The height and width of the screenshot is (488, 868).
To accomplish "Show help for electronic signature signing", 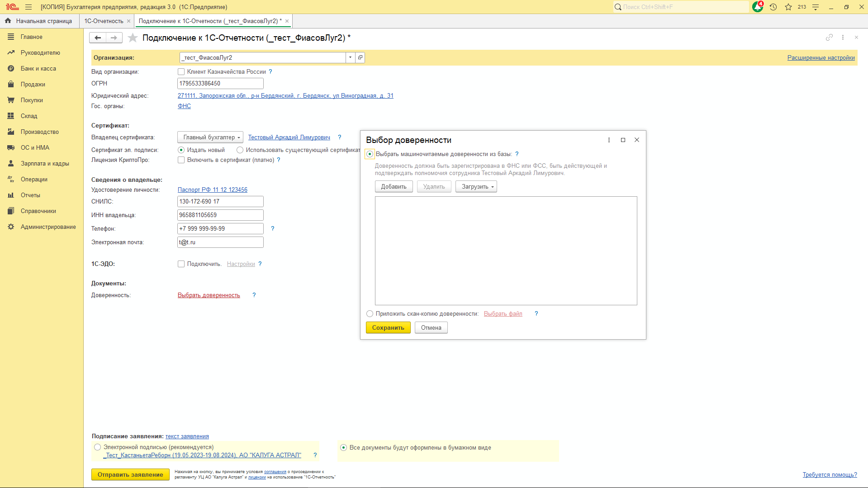I will (315, 455).
